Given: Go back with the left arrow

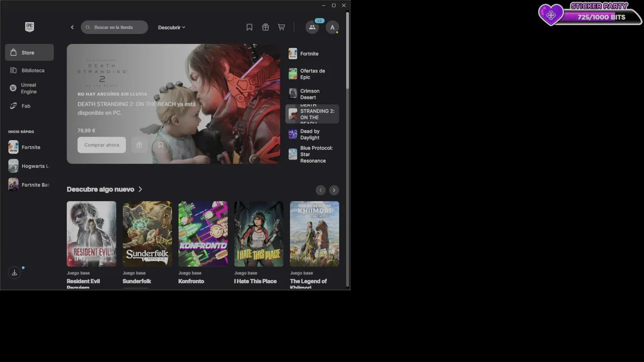Looking at the screenshot, I should click(x=72, y=27).
